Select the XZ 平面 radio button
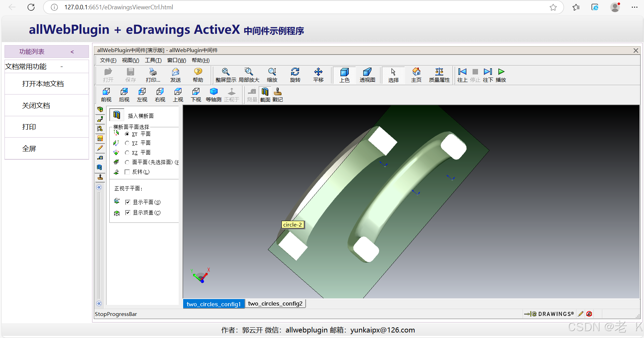The height and width of the screenshot is (338, 644). click(x=127, y=152)
